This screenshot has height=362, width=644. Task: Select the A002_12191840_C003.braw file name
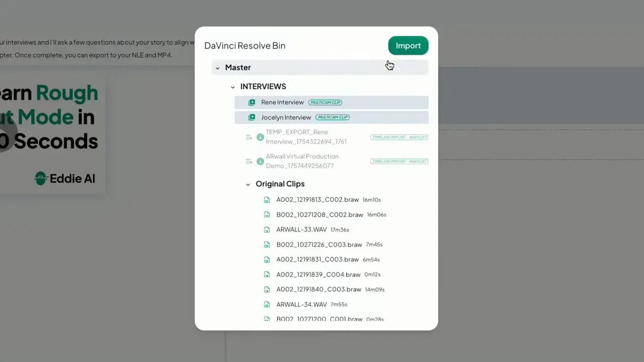(x=318, y=290)
